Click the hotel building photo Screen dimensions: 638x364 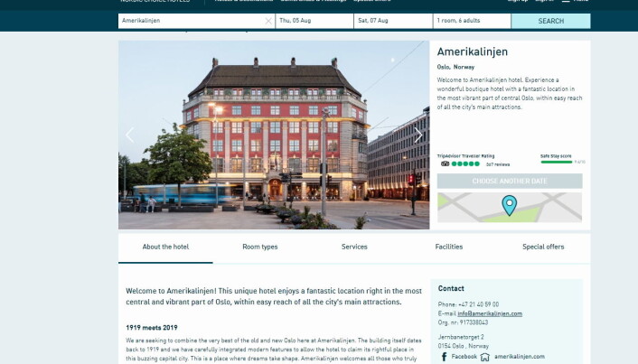(x=274, y=135)
